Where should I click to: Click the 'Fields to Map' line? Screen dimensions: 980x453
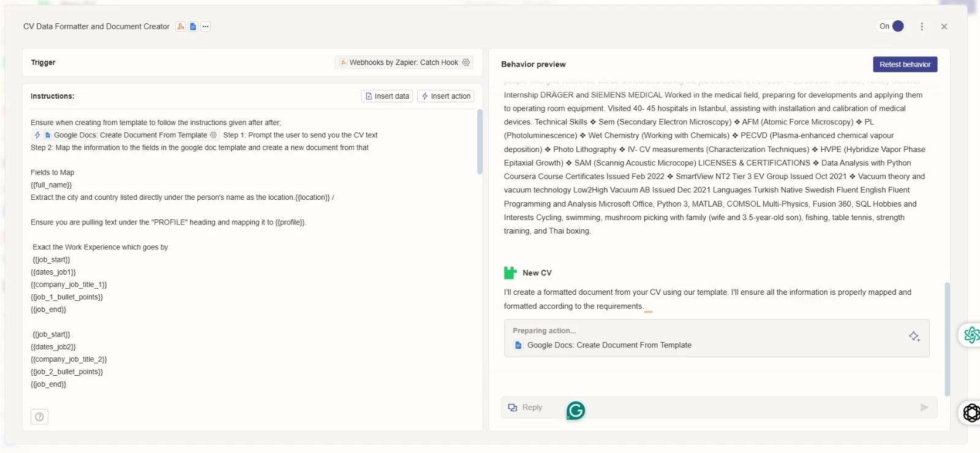(53, 173)
